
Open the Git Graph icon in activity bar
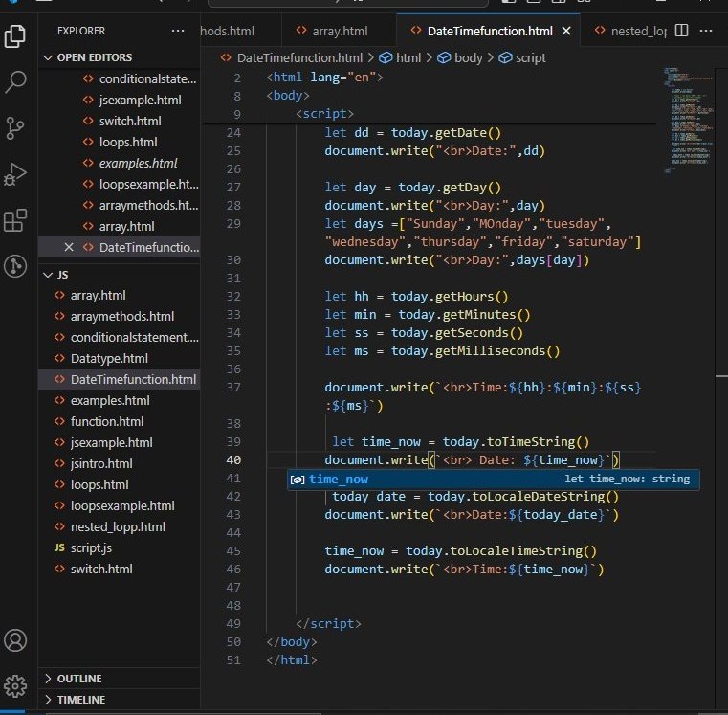15,266
